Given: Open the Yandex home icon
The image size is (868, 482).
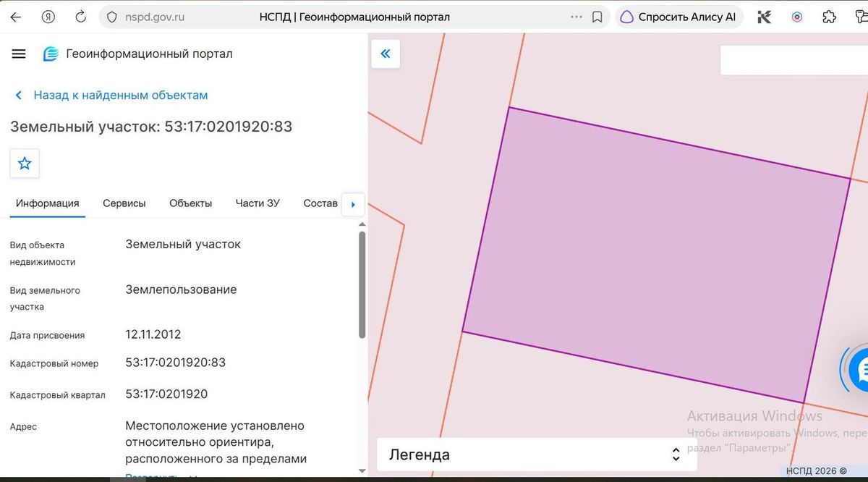Looking at the screenshot, I should pos(48,17).
